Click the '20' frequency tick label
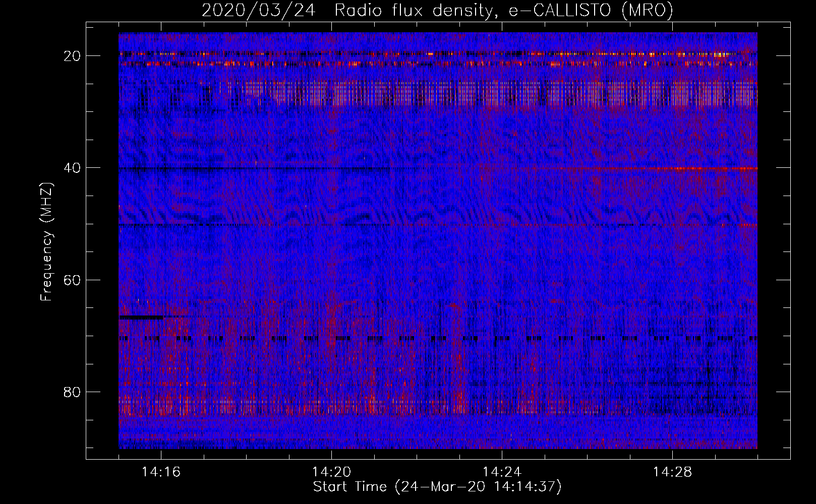 (73, 56)
